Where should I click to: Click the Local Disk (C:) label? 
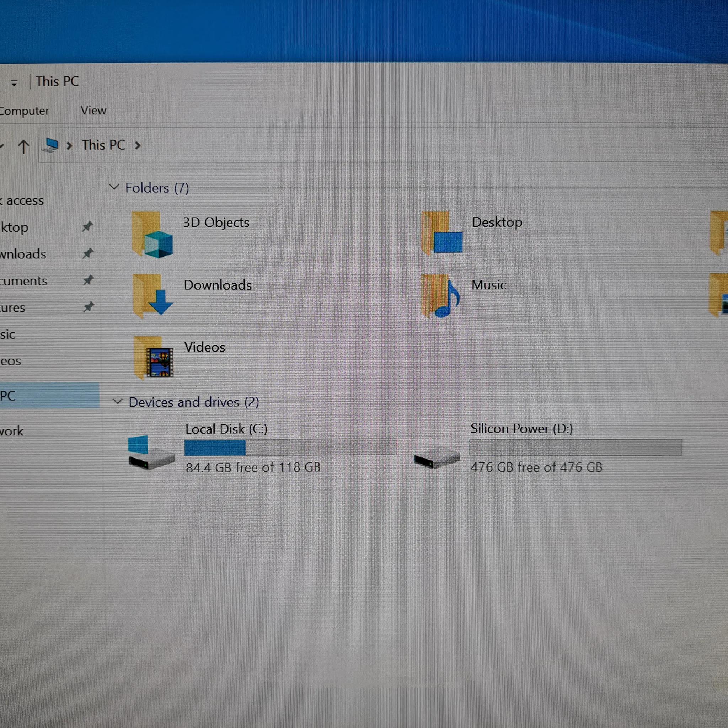[x=226, y=429]
